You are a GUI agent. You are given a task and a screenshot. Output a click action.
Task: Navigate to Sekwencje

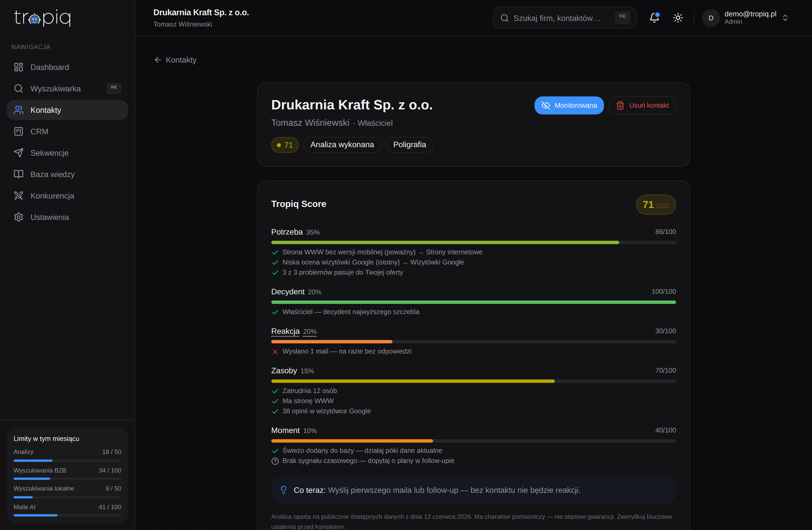point(67,153)
